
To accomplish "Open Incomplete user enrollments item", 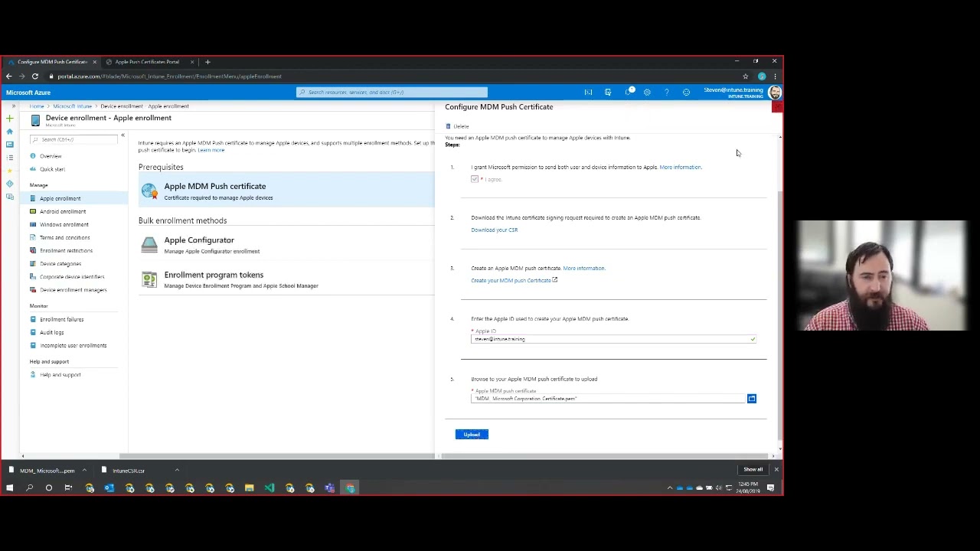I will [73, 345].
